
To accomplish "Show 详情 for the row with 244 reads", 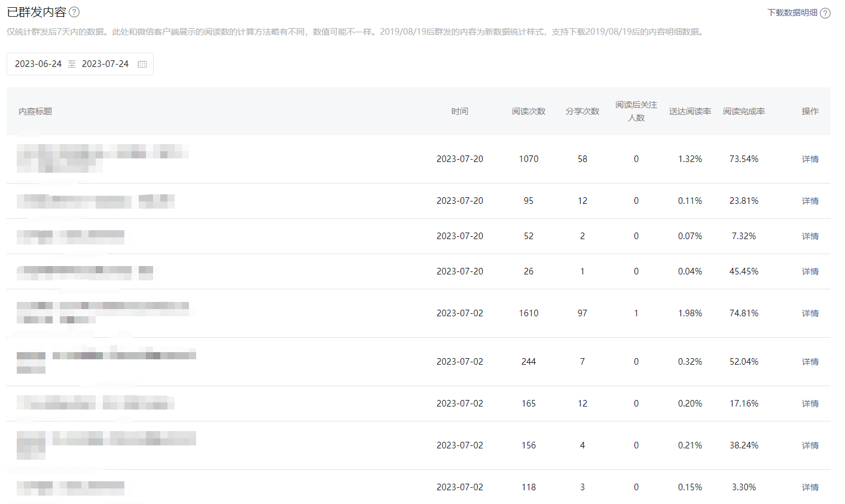I will click(810, 362).
